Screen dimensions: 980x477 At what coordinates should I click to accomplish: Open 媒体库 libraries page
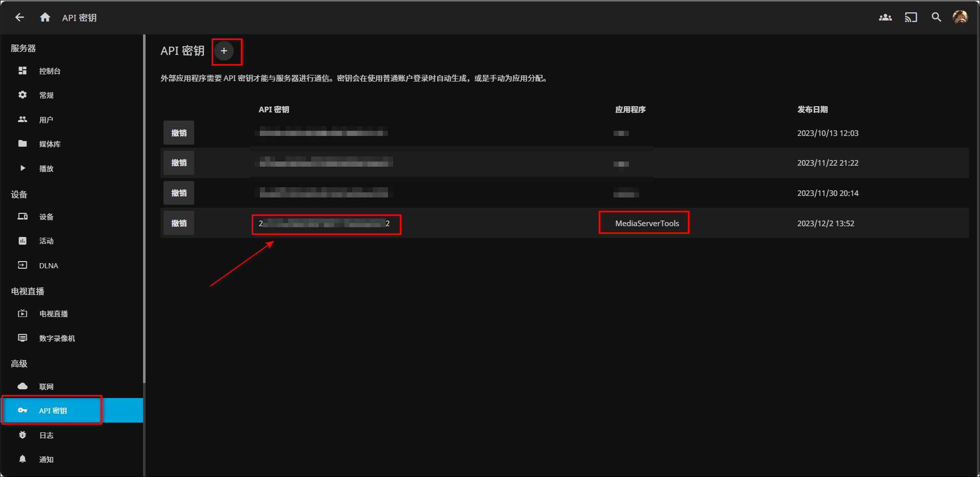(50, 144)
